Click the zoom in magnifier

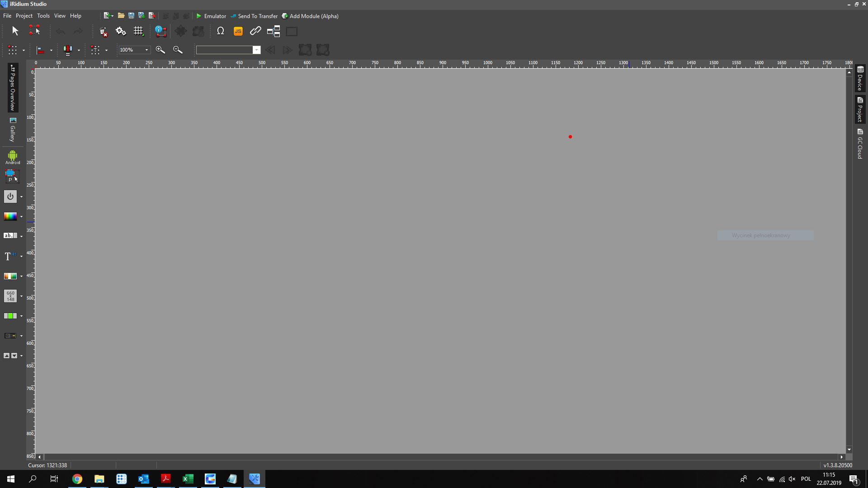[160, 50]
